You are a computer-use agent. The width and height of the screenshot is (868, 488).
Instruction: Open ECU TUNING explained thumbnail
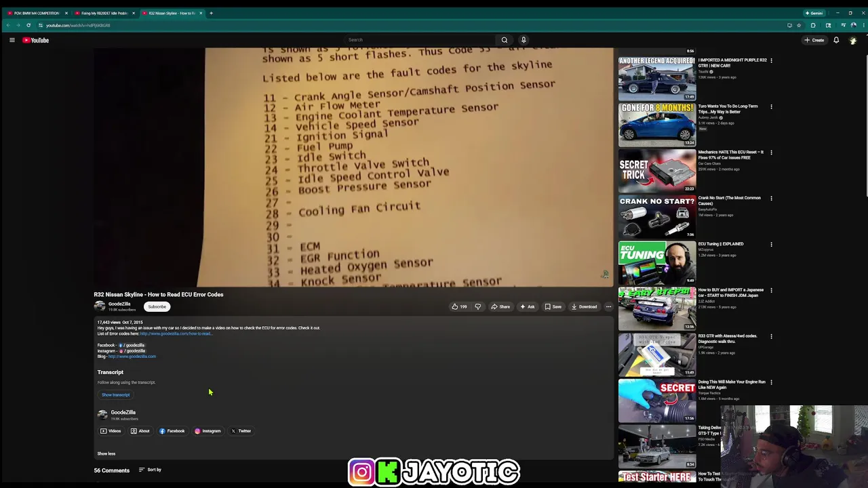(656, 262)
